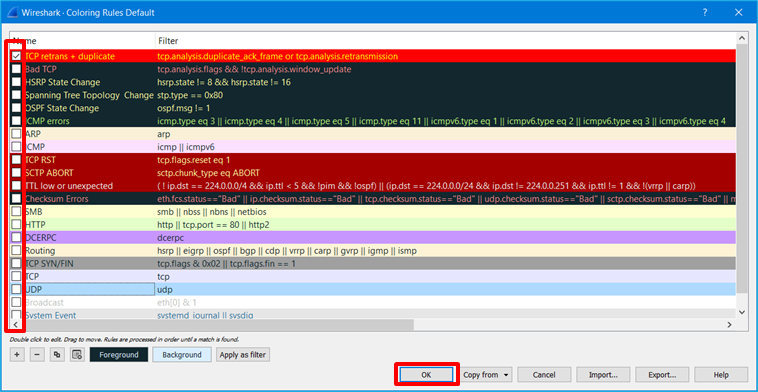This screenshot has width=758, height=392.
Task: Select the TCP SYN/FIN filter text
Action: 226,263
